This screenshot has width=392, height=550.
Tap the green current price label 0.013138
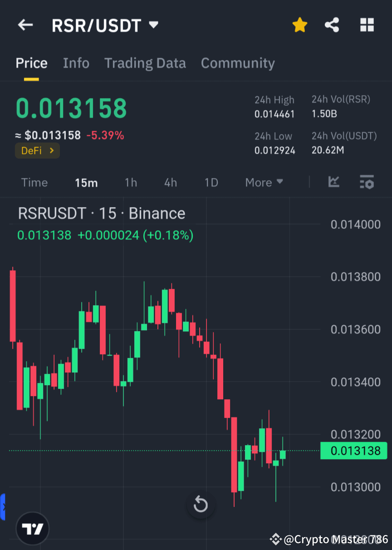pyautogui.click(x=353, y=451)
